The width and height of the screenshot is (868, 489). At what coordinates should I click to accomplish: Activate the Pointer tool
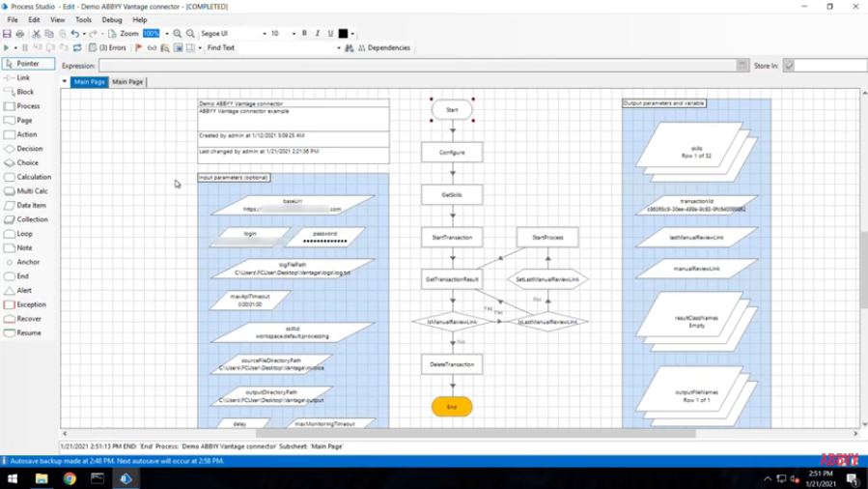click(28, 64)
